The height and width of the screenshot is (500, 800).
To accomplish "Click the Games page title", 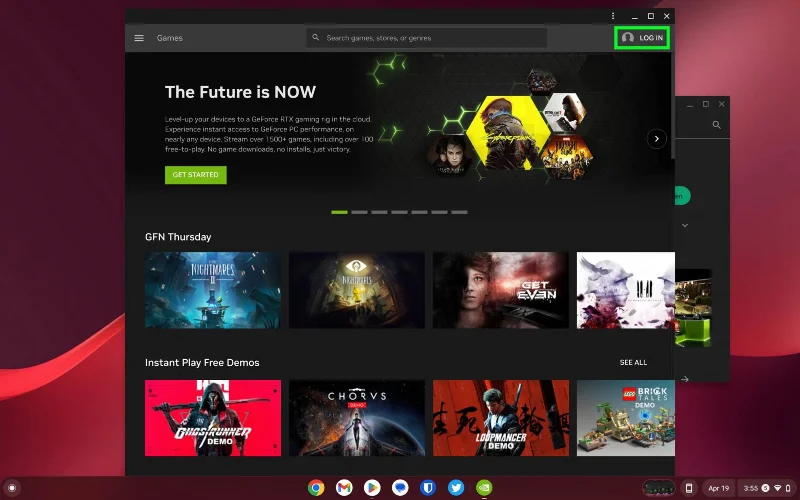I will 169,38.
